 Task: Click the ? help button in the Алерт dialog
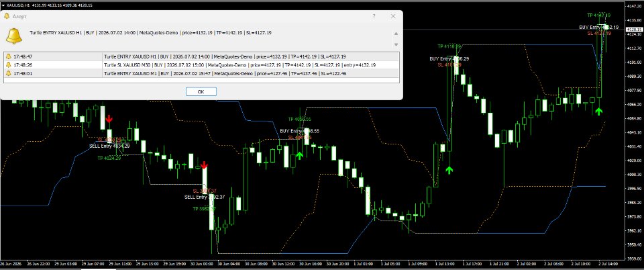click(374, 16)
